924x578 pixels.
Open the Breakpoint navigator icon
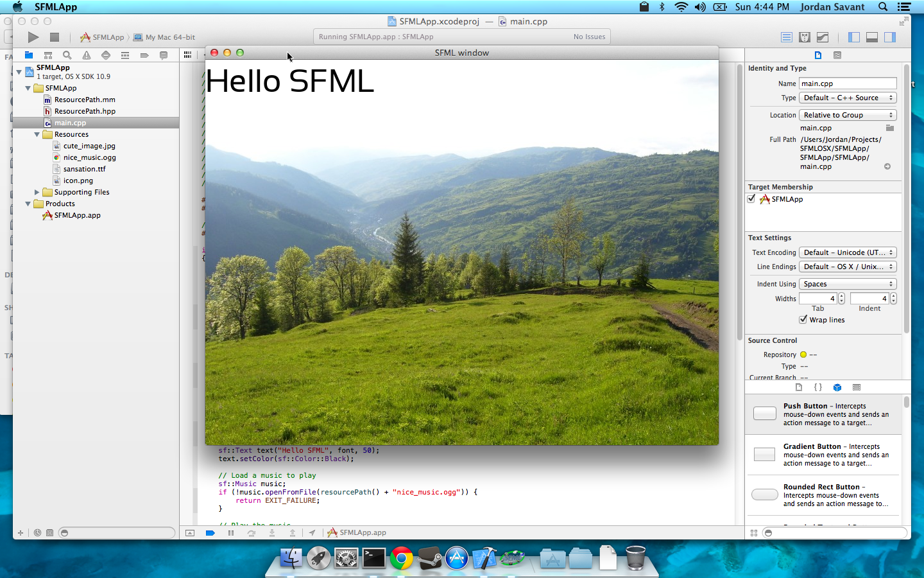[144, 55]
